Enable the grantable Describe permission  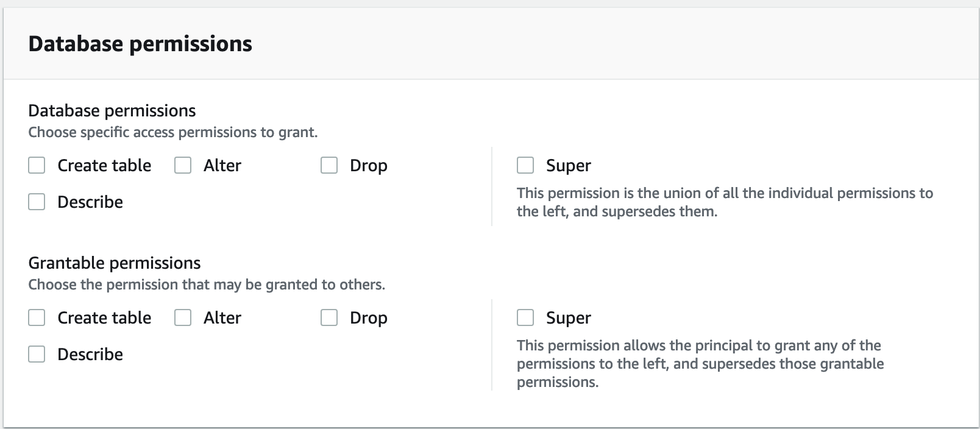36,353
